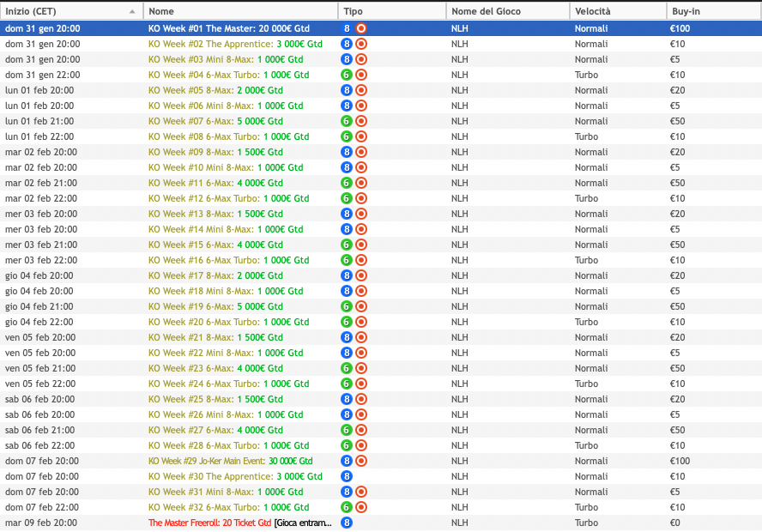Click the Nome del Gioco column header
The height and width of the screenshot is (532, 762).
click(x=508, y=11)
